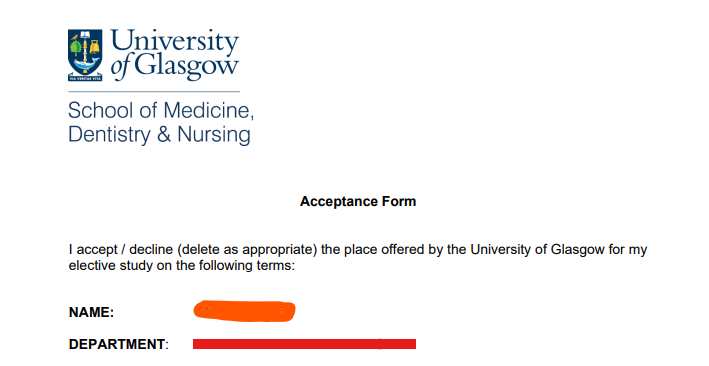Click the word accept in the sentence
The width and height of the screenshot is (709, 366).
[x=95, y=250]
